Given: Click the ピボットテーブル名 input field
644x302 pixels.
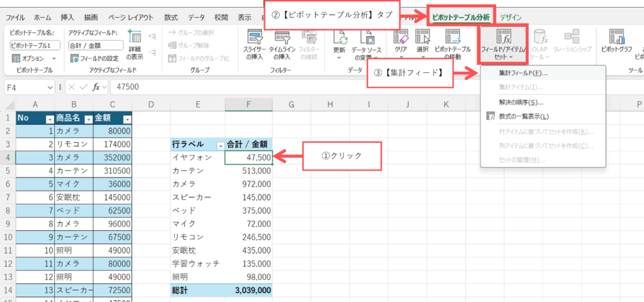Looking at the screenshot, I should coord(35,45).
